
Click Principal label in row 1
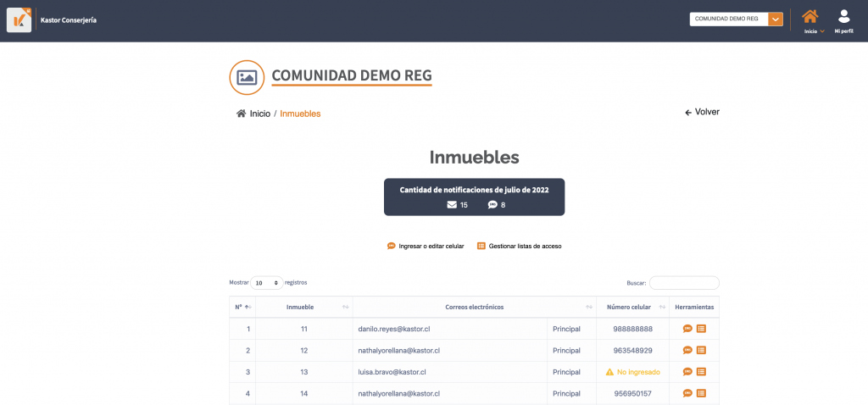point(566,329)
